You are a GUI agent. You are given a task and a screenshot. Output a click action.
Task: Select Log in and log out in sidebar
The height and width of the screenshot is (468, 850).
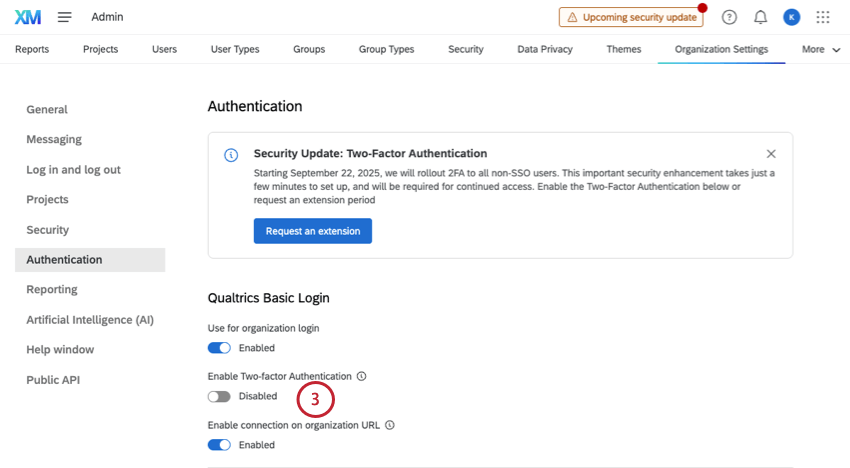[74, 170]
